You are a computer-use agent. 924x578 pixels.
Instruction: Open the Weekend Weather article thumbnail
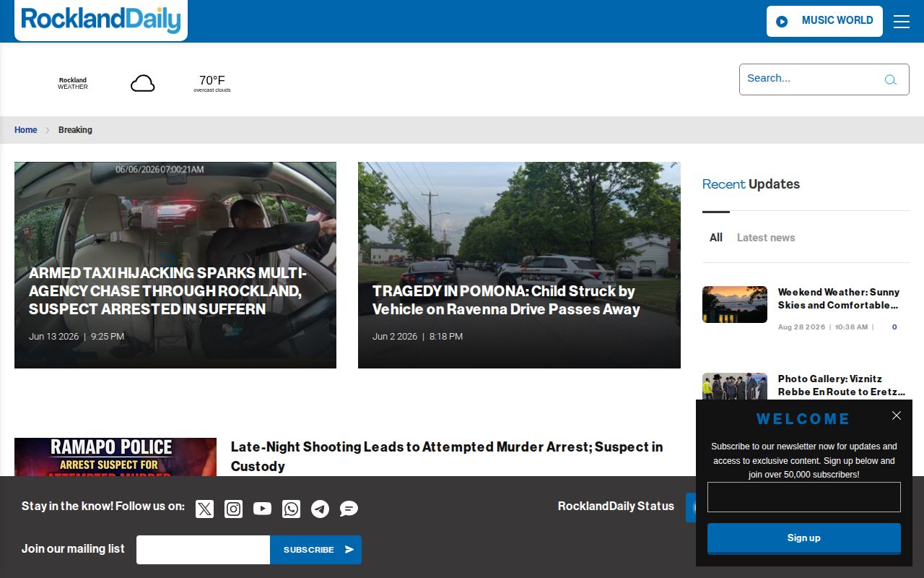[735, 304]
